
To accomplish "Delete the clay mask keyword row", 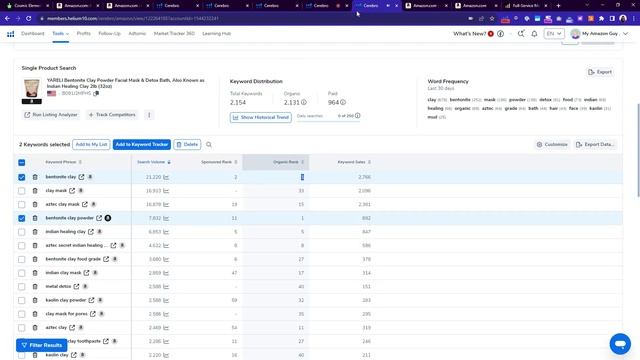I will click(x=35, y=191).
